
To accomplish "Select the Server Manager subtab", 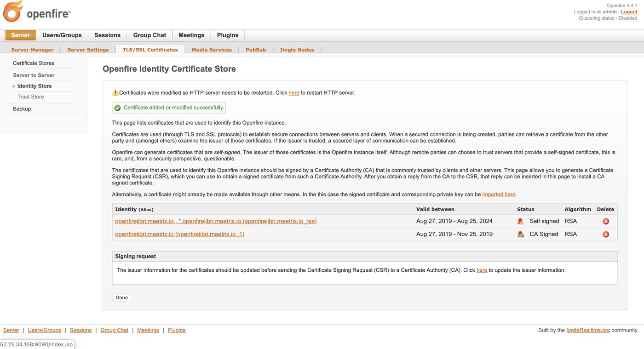I will [x=32, y=50].
